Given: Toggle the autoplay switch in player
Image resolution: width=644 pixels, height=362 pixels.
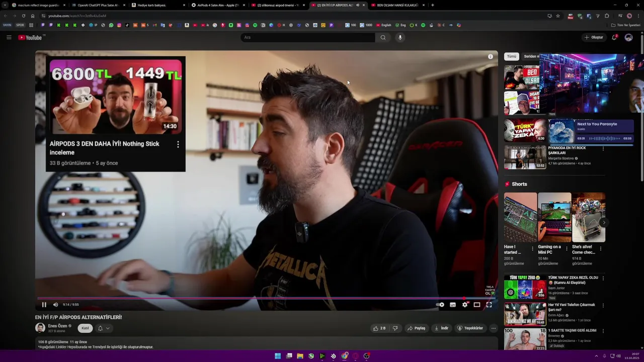Looking at the screenshot, I should point(441,305).
